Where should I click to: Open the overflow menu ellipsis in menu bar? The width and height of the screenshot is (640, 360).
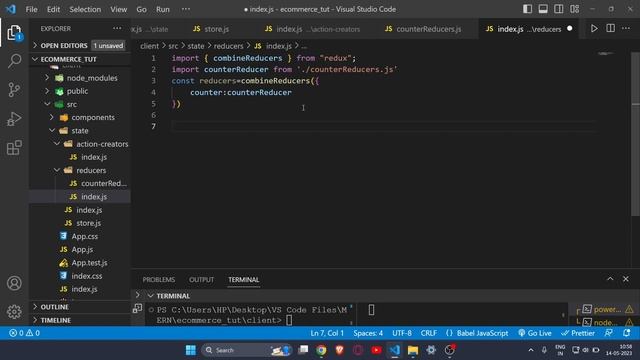click(x=186, y=9)
